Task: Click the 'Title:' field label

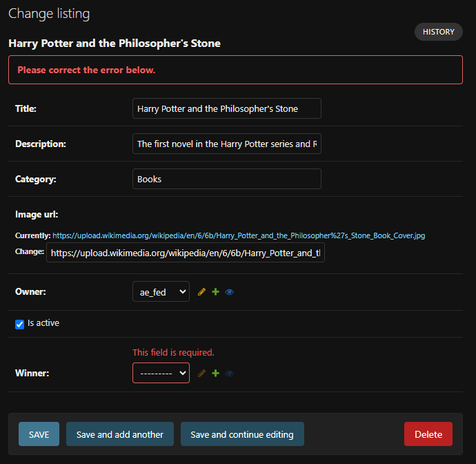Action: coord(26,109)
